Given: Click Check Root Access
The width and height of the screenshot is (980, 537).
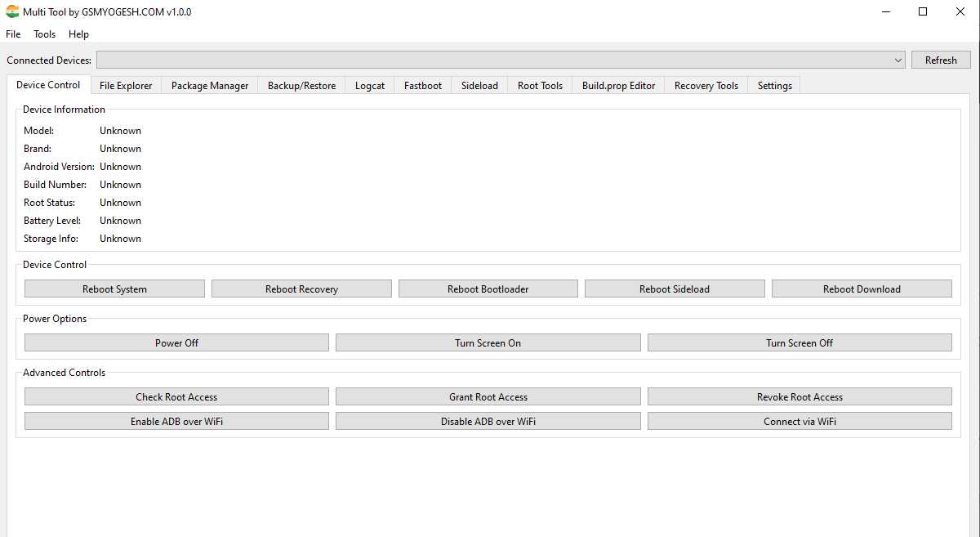Looking at the screenshot, I should pos(176,397).
